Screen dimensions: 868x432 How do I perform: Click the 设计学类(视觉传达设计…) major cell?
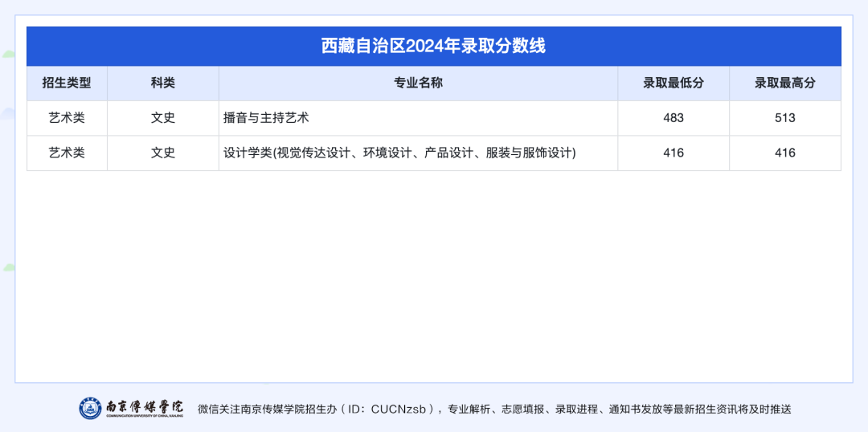point(418,153)
